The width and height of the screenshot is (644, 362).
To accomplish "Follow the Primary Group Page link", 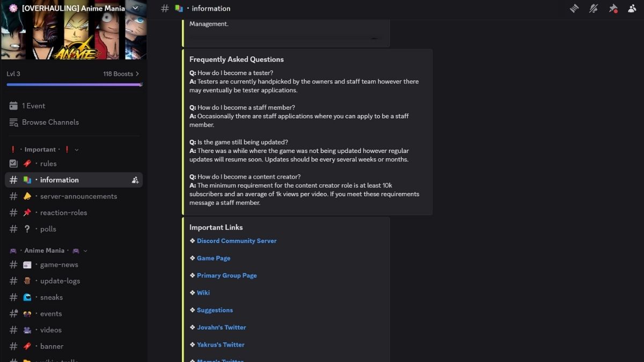I will (x=226, y=276).
